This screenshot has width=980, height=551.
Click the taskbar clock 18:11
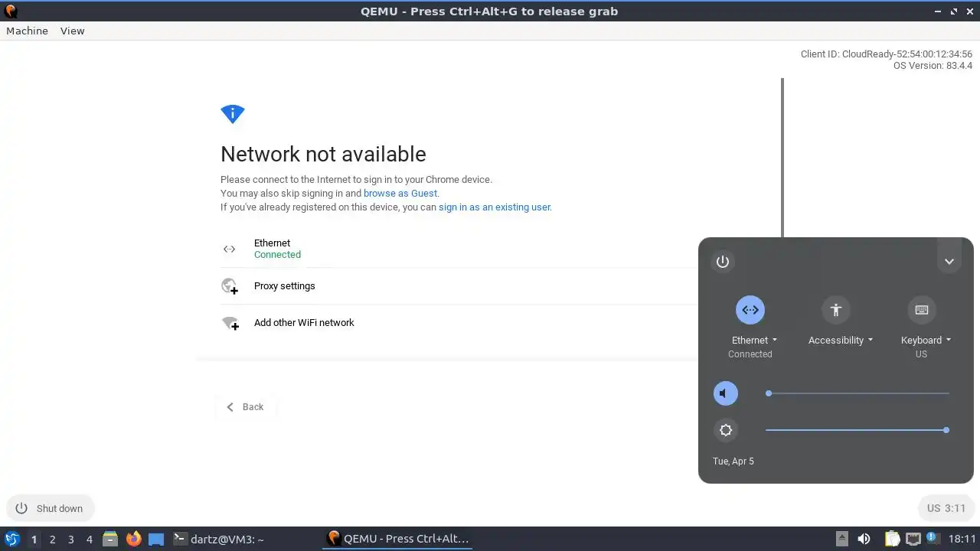click(x=962, y=539)
